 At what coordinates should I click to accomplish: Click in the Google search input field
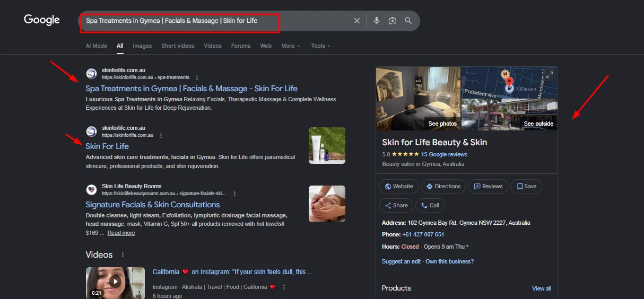(212, 21)
